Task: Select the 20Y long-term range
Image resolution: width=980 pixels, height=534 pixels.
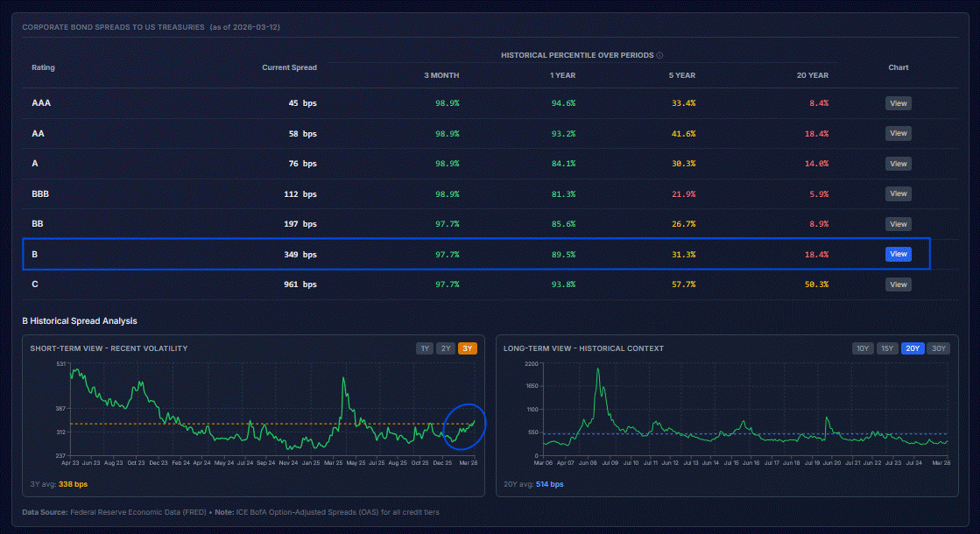Action: (913, 348)
